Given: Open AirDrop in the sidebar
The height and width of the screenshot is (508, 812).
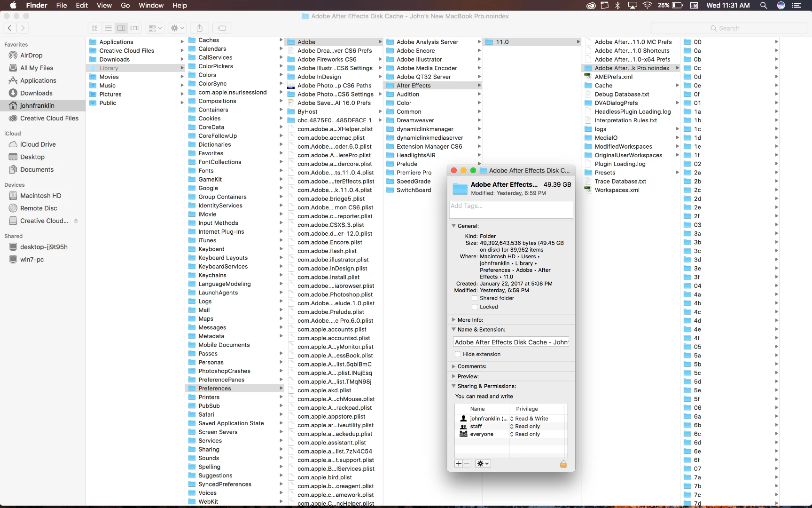Looking at the screenshot, I should point(31,55).
